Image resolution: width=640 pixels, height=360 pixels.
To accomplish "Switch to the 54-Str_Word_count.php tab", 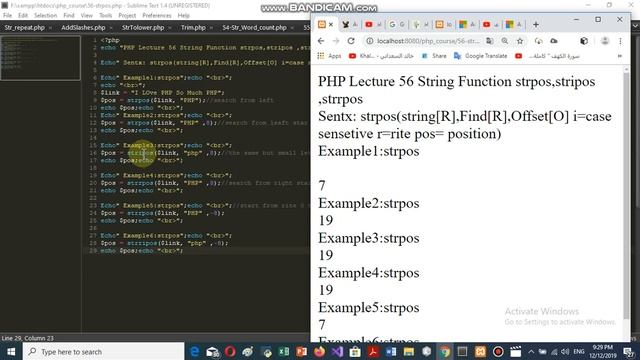I will 254,27.
